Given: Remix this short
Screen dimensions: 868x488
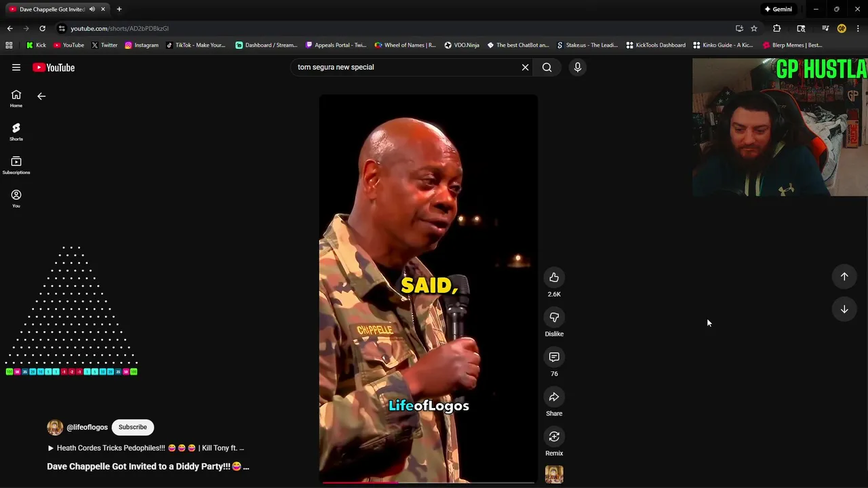Looking at the screenshot, I should [554, 436].
